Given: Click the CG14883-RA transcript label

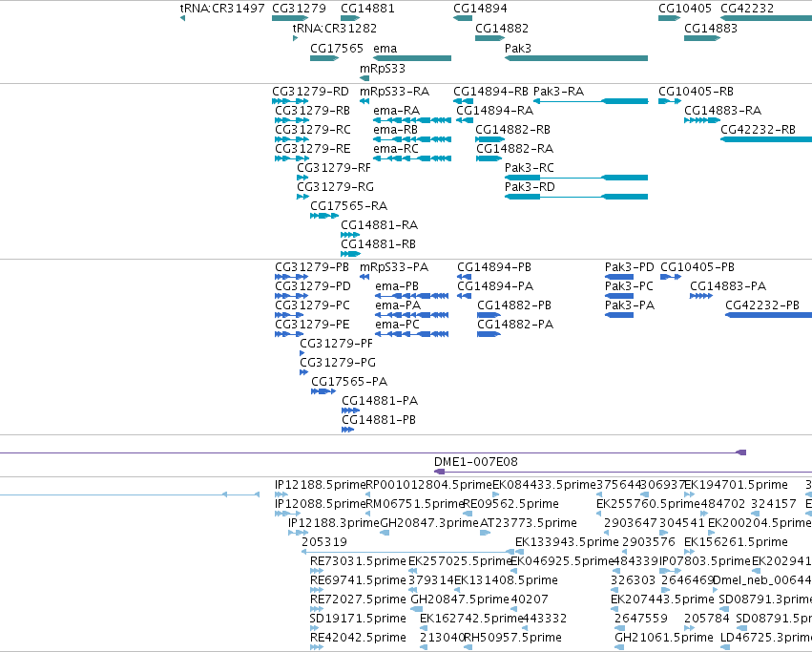Looking at the screenshot, I should click(x=723, y=111).
